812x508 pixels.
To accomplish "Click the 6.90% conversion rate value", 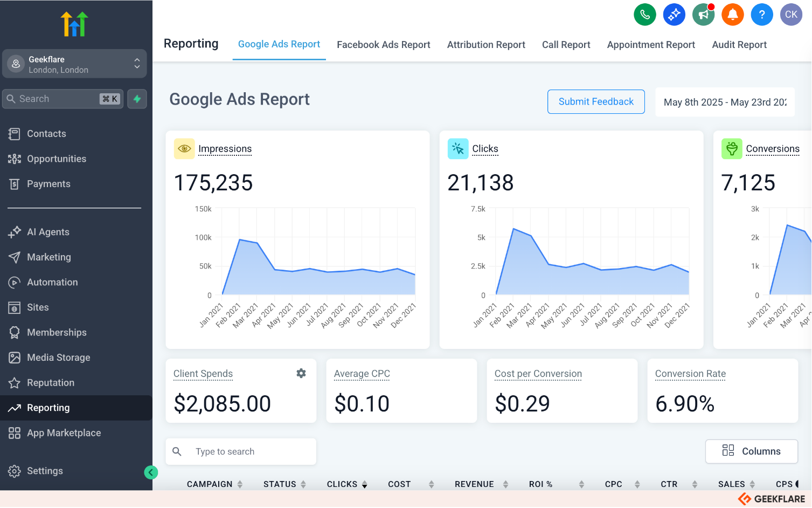I will (x=685, y=403).
